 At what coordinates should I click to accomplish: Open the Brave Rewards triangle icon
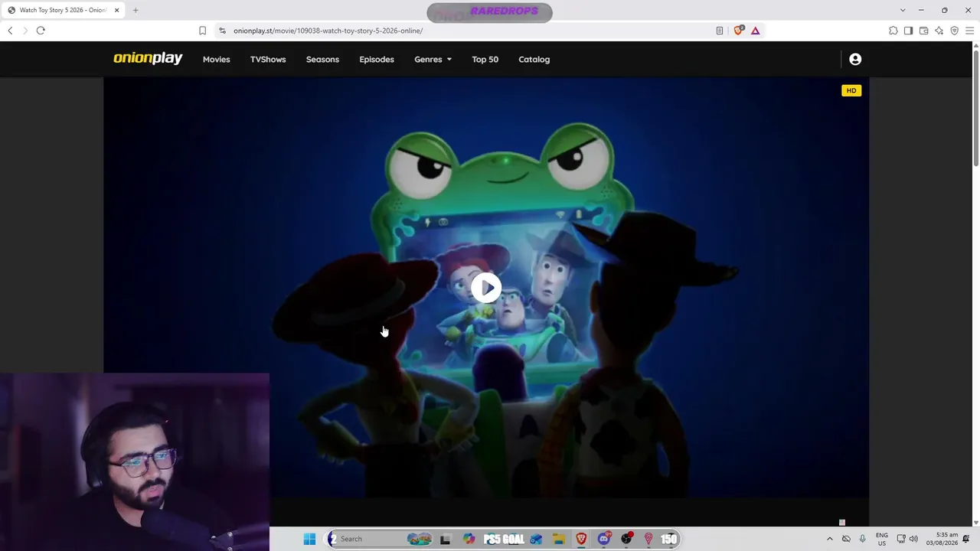point(755,31)
